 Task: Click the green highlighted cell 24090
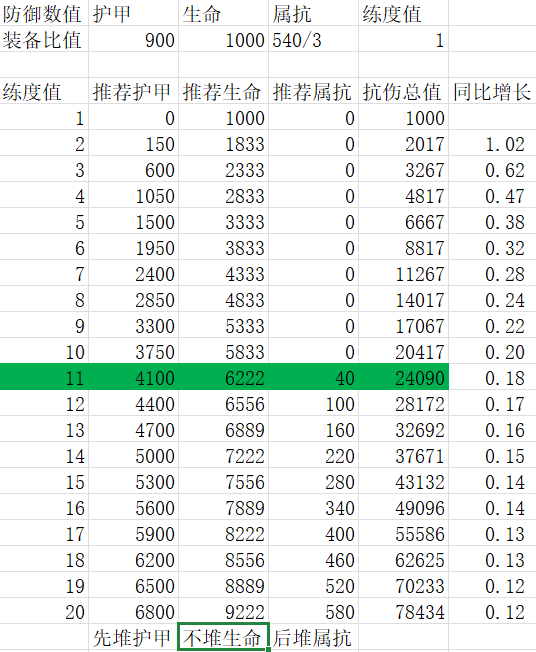click(403, 377)
